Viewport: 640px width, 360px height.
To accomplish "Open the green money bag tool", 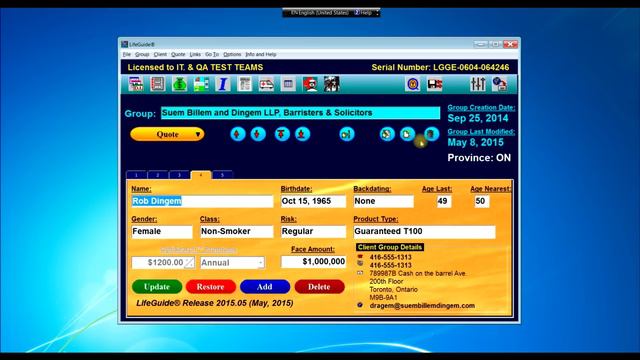I will [x=179, y=84].
